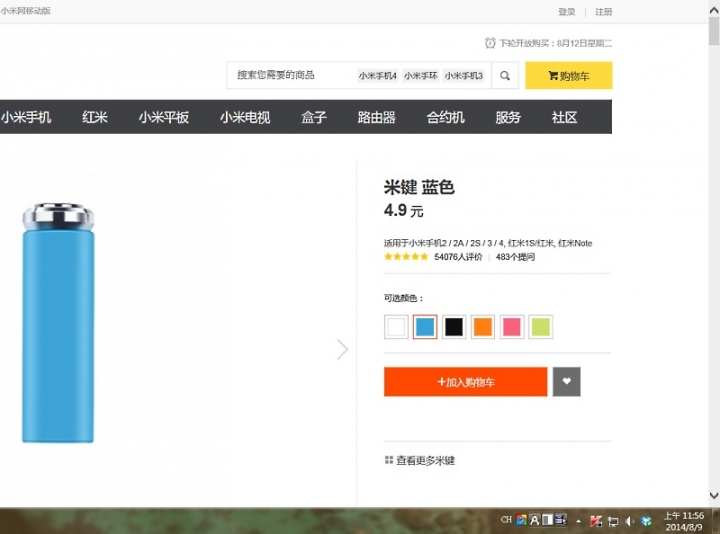The height and width of the screenshot is (534, 720).
Task: Open the yellow 购物车 shopping cart
Action: click(x=568, y=75)
